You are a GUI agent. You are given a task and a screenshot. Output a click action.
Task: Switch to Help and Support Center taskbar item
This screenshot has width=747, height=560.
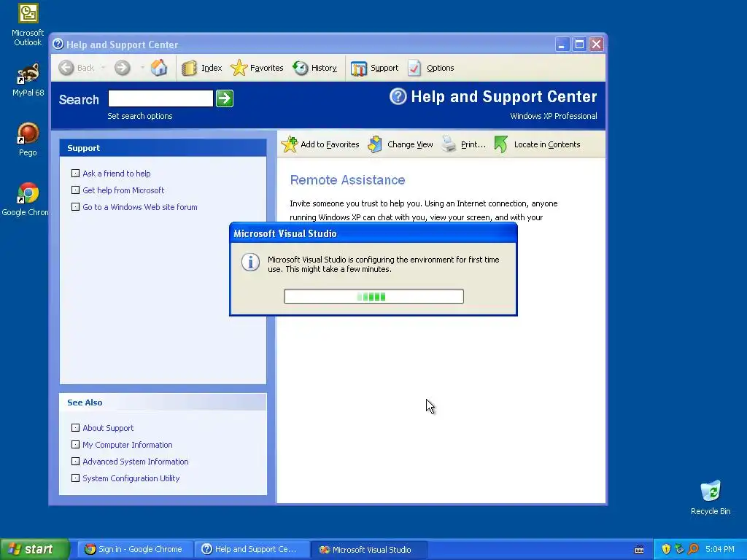pyautogui.click(x=251, y=549)
